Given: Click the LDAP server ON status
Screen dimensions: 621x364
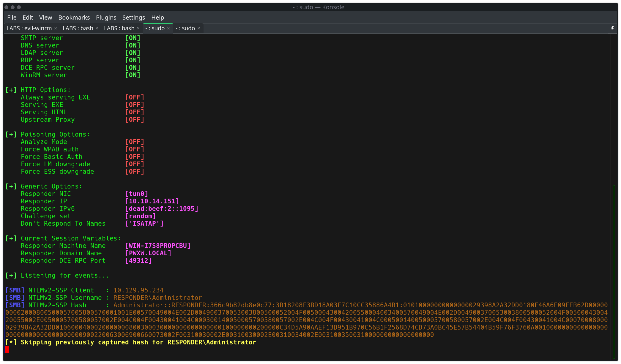Looking at the screenshot, I should click(x=133, y=53).
